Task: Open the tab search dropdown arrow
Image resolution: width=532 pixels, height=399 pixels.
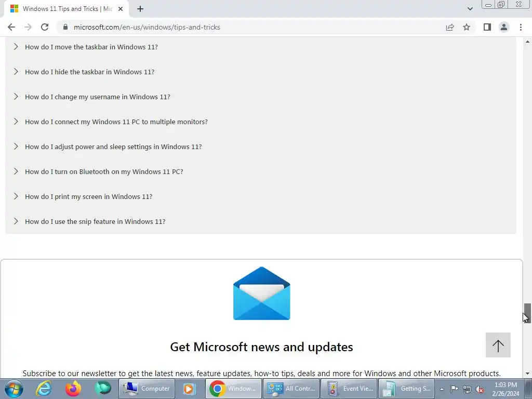Action: [x=470, y=9]
